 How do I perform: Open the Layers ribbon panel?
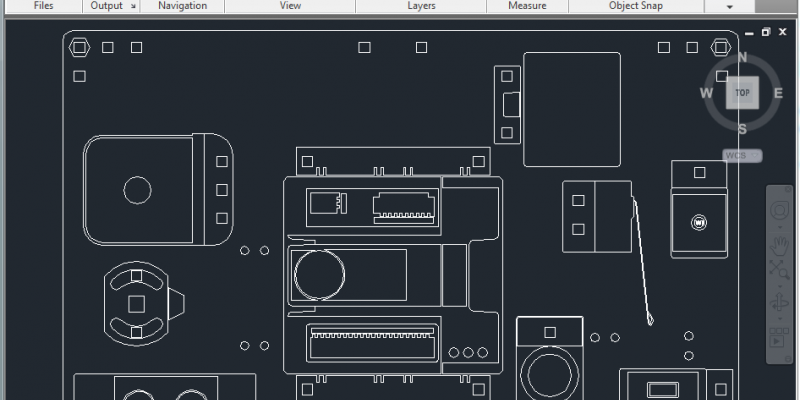click(x=421, y=6)
